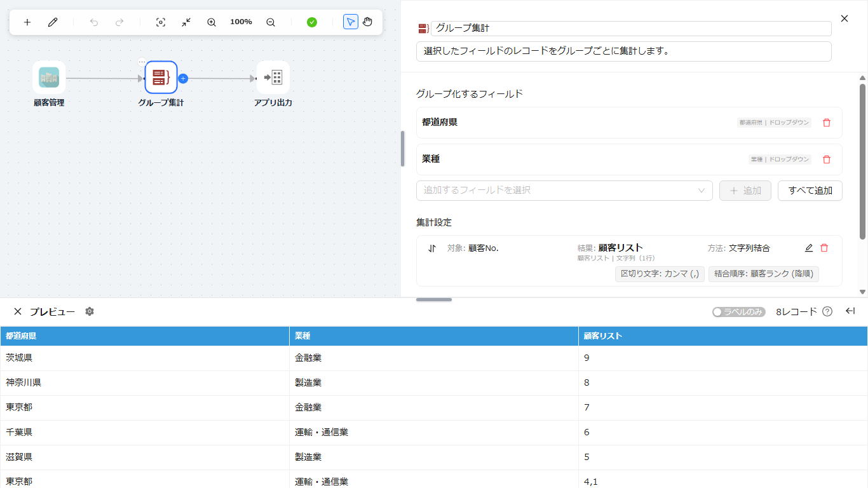Image resolution: width=868 pixels, height=488 pixels.
Task: Click the 8レコード count label
Action: (796, 312)
